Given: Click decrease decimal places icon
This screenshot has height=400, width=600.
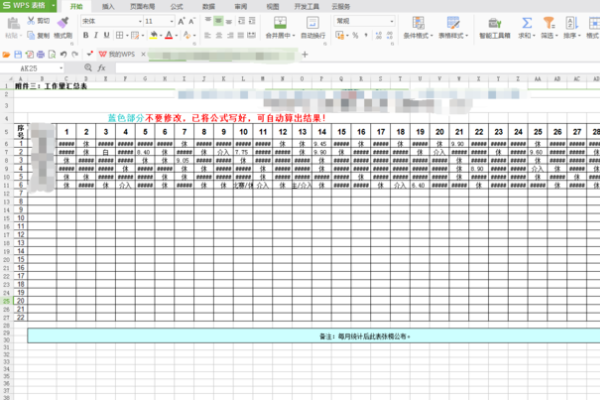Looking at the screenshot, I should click(x=390, y=35).
